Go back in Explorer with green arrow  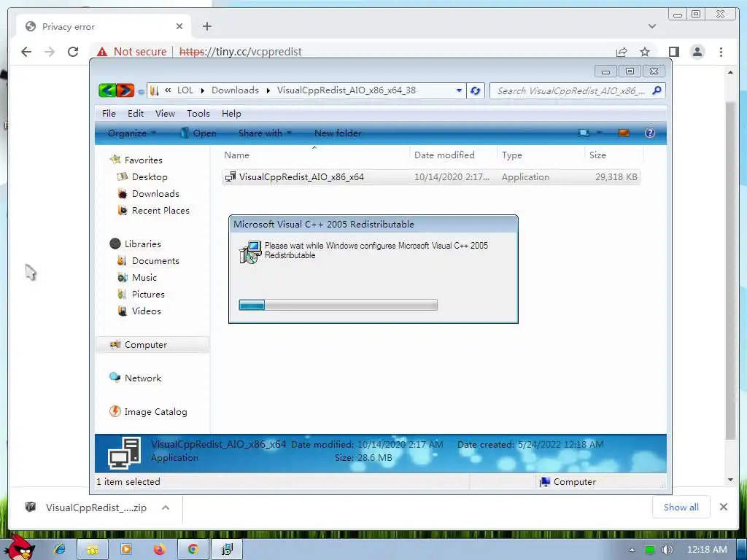[x=107, y=90]
